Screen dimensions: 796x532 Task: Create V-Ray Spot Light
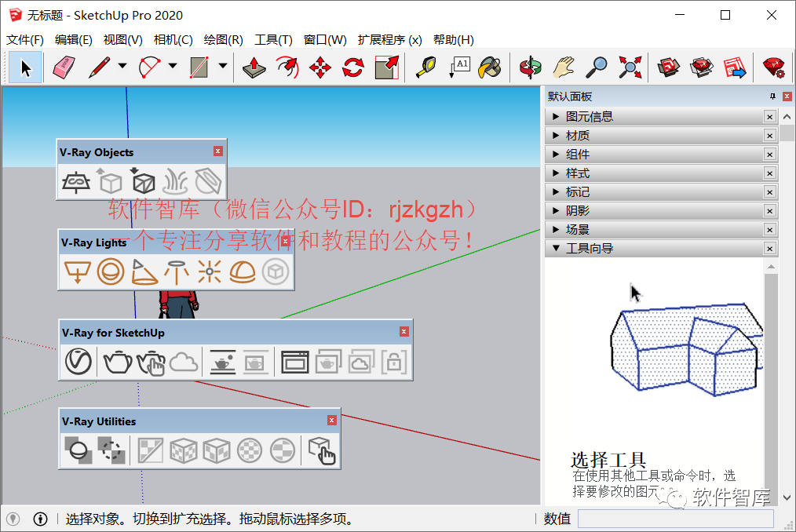point(144,271)
